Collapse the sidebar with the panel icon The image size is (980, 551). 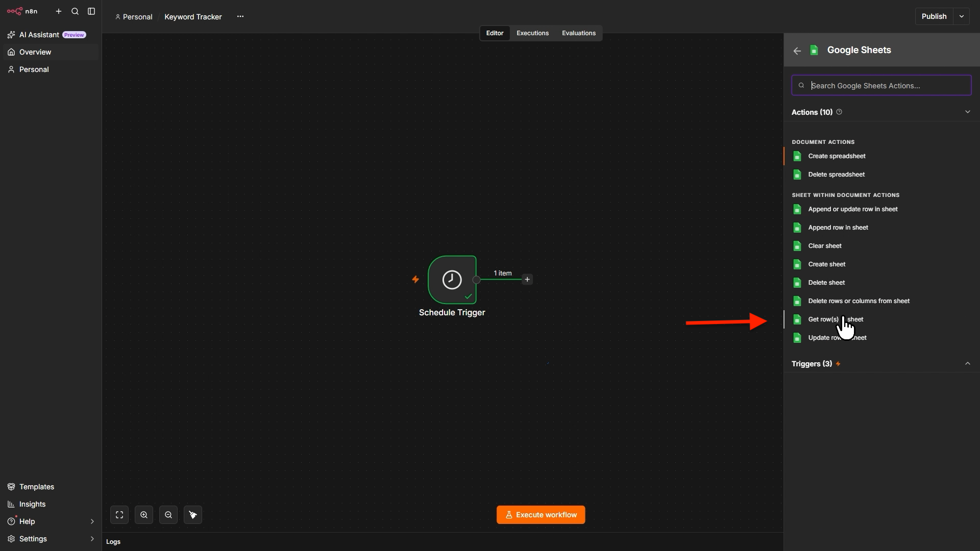[x=91, y=11]
